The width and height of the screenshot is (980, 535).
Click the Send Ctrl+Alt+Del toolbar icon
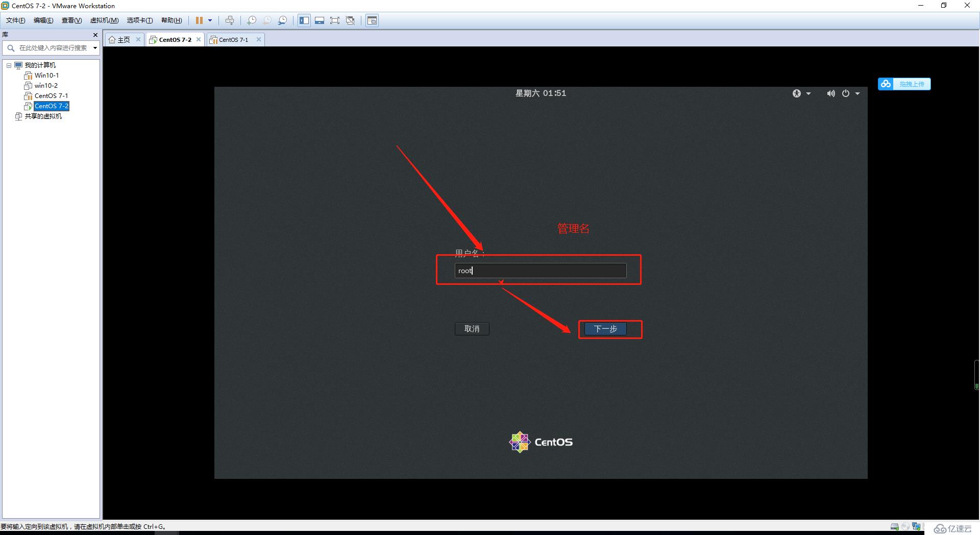[x=230, y=20]
